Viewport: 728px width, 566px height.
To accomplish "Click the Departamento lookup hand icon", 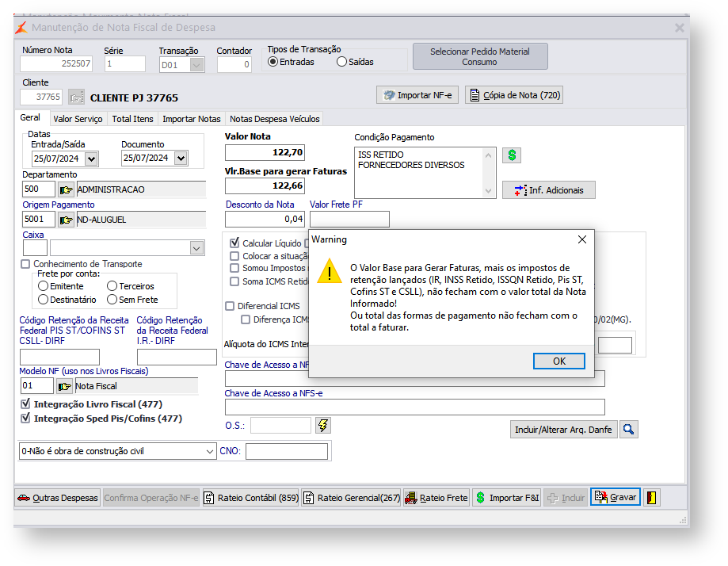I will (66, 189).
